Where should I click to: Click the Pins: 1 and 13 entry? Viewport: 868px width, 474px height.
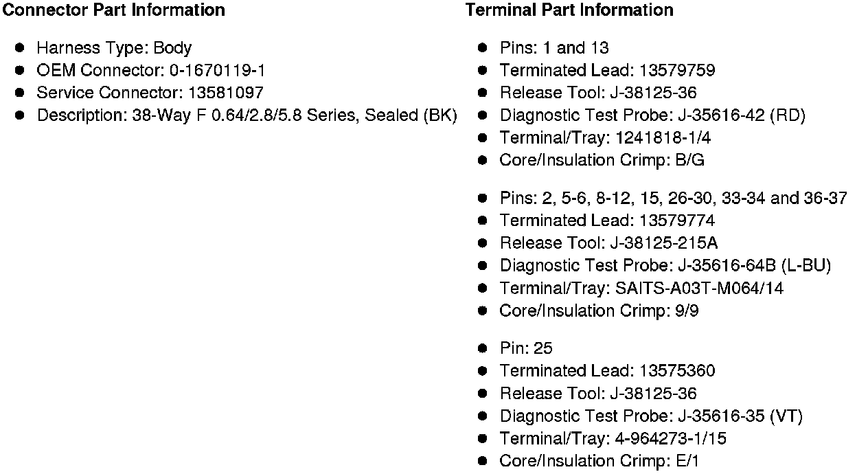click(553, 48)
